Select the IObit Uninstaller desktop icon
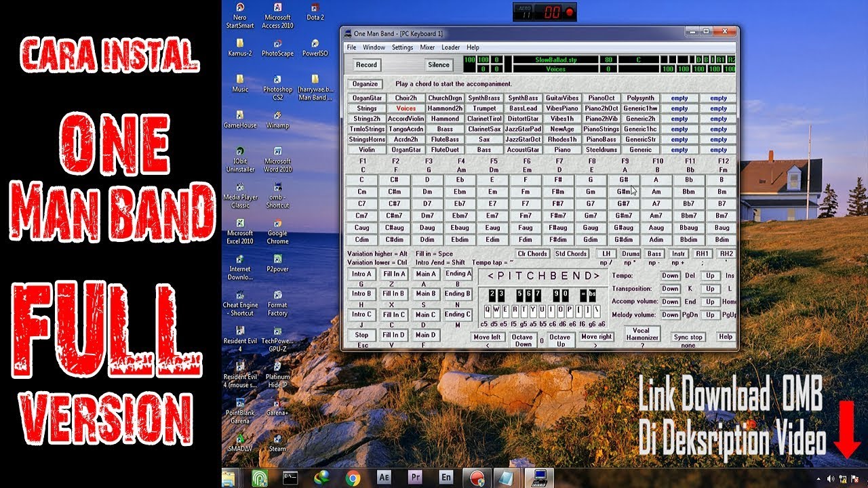 pyautogui.click(x=240, y=159)
